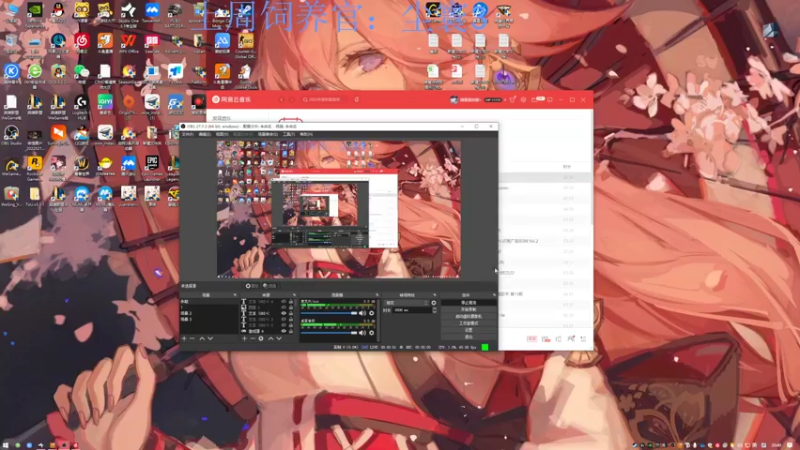Open the scene transition type dropdown
This screenshot has height=450, width=800.
pos(407,303)
